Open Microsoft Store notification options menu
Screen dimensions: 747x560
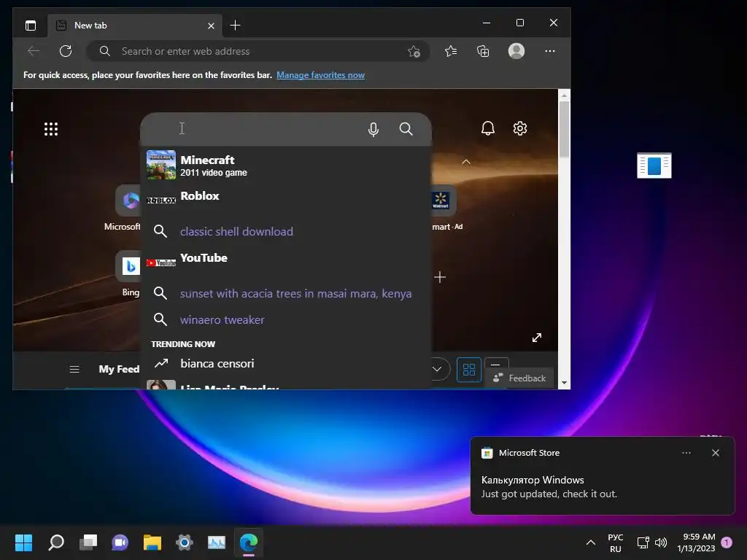[x=686, y=453]
